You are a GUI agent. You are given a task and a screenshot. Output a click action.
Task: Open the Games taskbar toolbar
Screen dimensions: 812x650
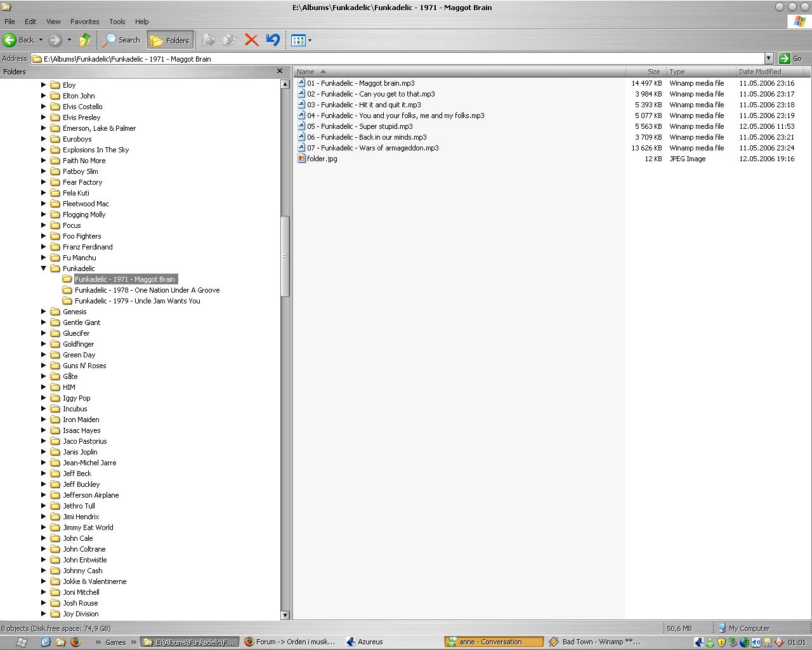pyautogui.click(x=115, y=642)
